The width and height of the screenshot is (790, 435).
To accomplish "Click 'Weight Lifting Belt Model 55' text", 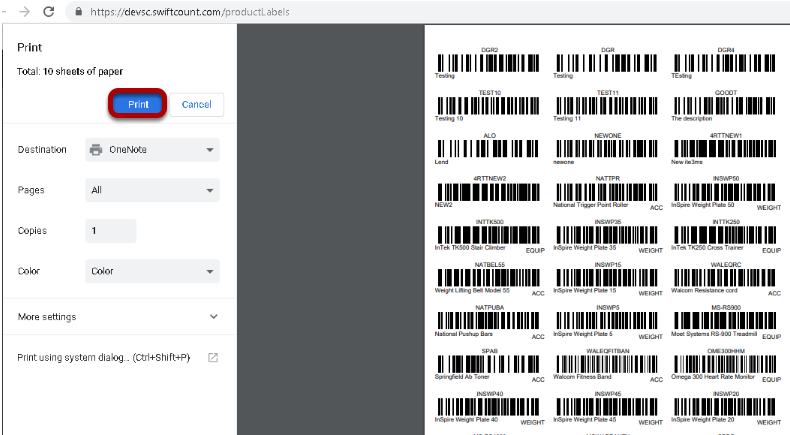I will [472, 290].
